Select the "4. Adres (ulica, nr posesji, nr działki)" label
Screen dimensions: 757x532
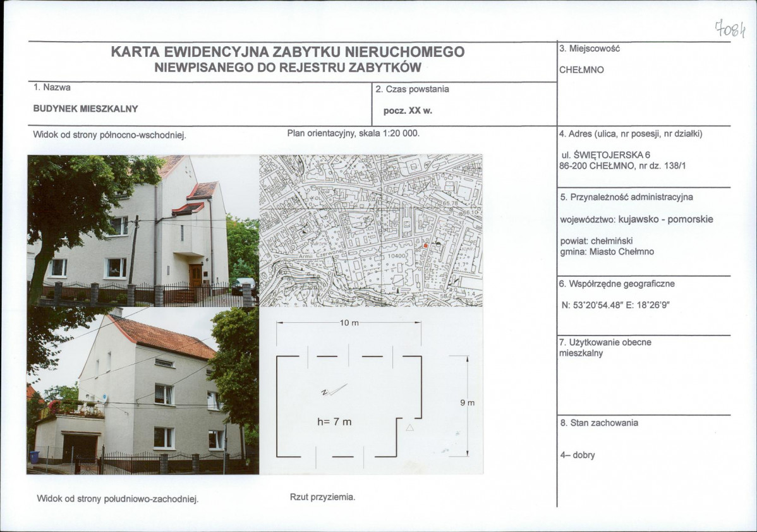(631, 134)
